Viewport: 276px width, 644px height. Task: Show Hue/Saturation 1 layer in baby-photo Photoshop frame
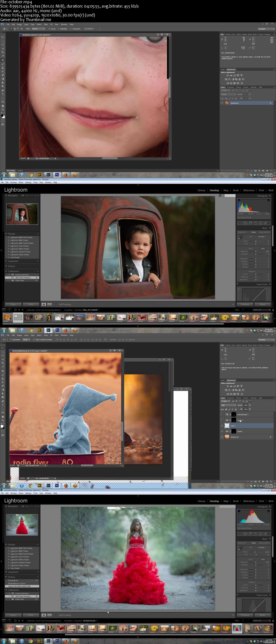222,414
